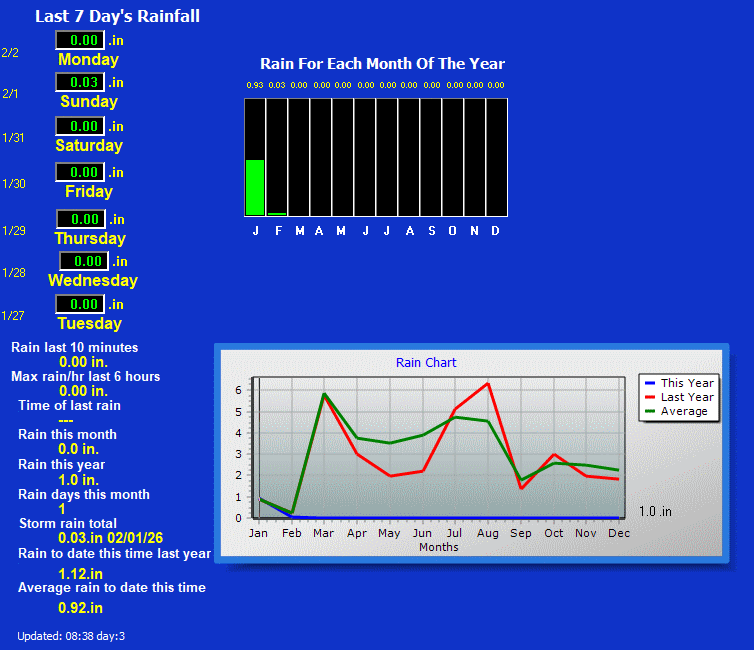Select the Friday rainfall value box
This screenshot has height=650, width=754.
click(80, 172)
